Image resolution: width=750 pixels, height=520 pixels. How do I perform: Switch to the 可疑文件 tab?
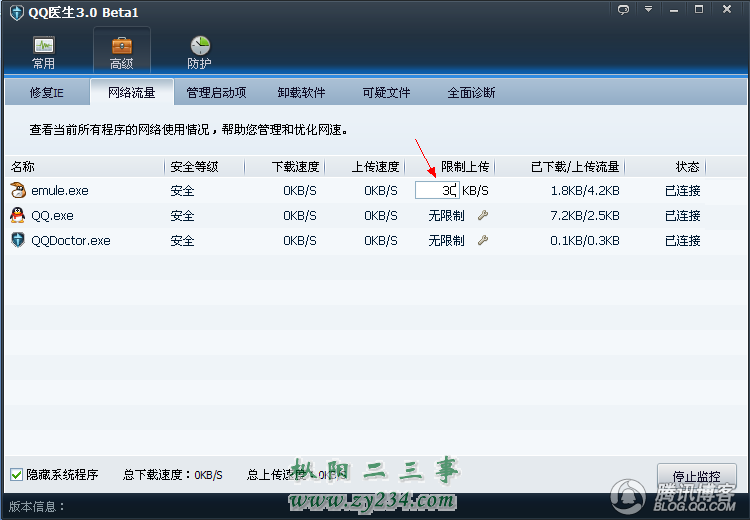pos(386,92)
